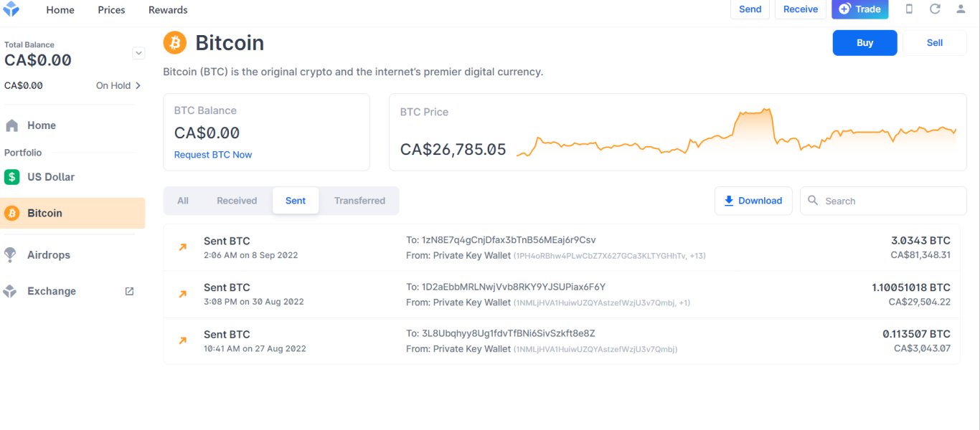Click the Airdrops parachute icon
980x430 pixels.
pos(11,255)
